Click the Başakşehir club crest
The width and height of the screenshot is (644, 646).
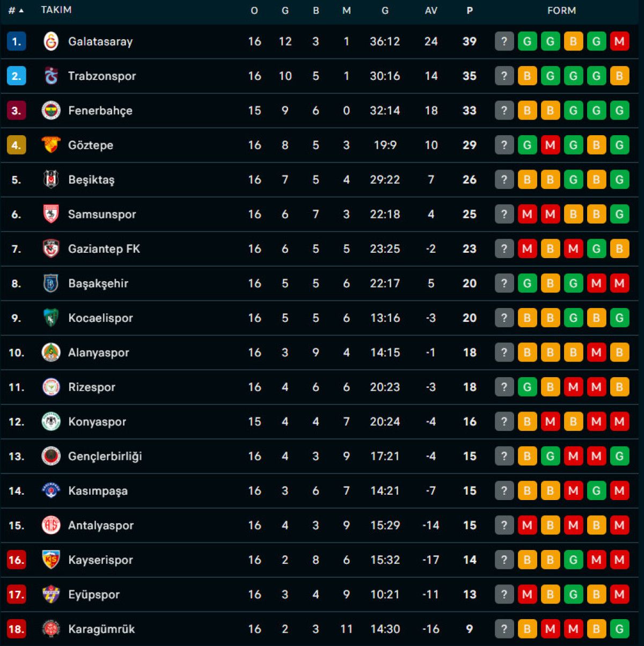[x=51, y=283]
